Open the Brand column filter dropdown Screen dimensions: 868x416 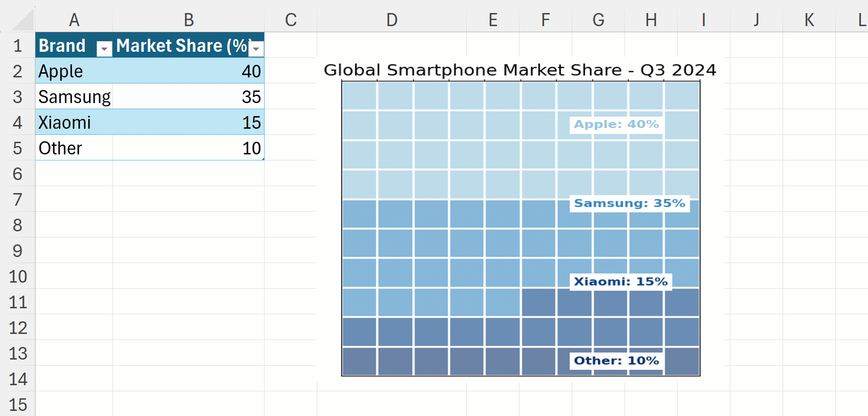click(x=104, y=48)
